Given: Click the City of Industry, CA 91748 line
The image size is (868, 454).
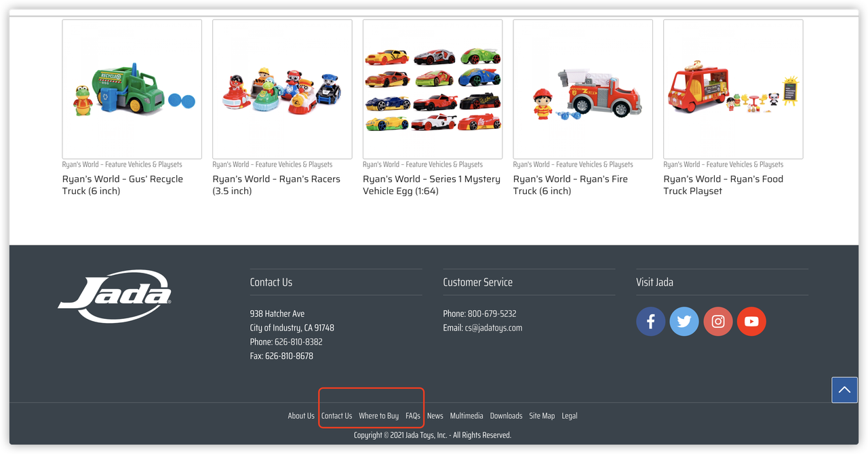Looking at the screenshot, I should (x=292, y=328).
